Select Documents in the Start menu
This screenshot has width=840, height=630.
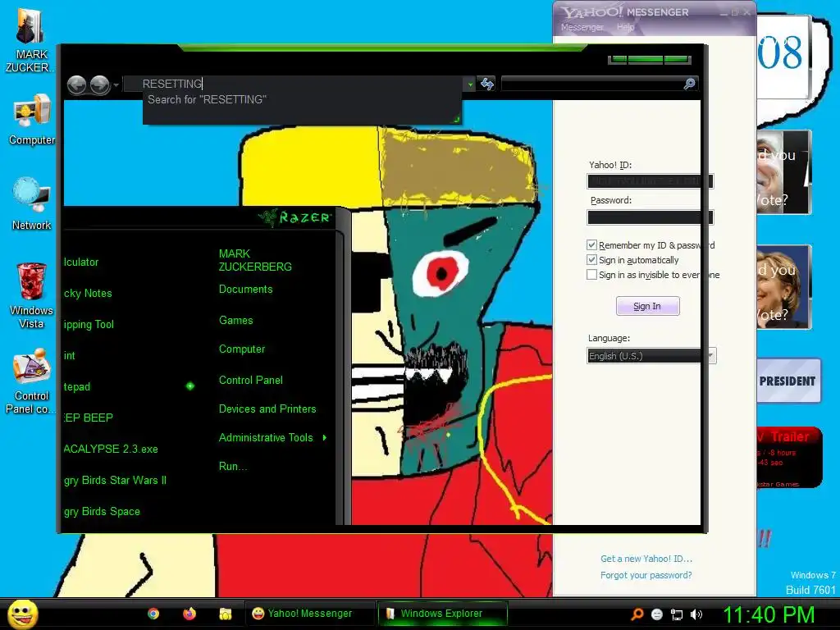[246, 290]
